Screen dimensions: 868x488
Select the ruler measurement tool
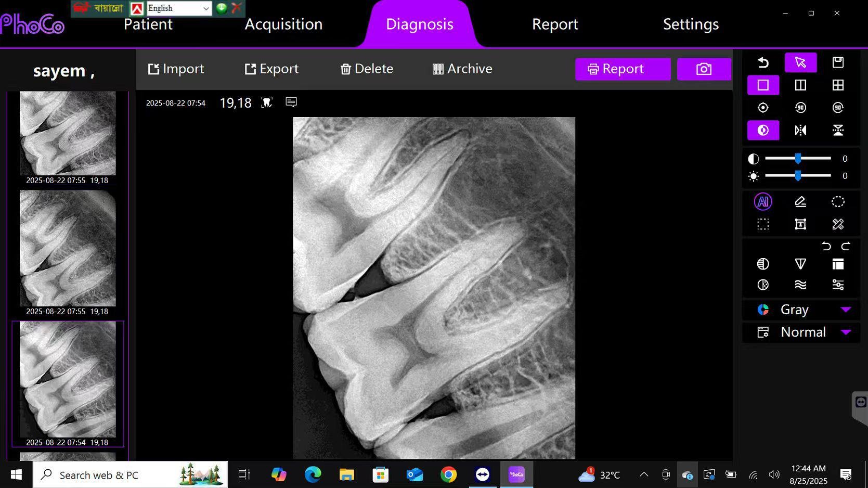tap(838, 224)
